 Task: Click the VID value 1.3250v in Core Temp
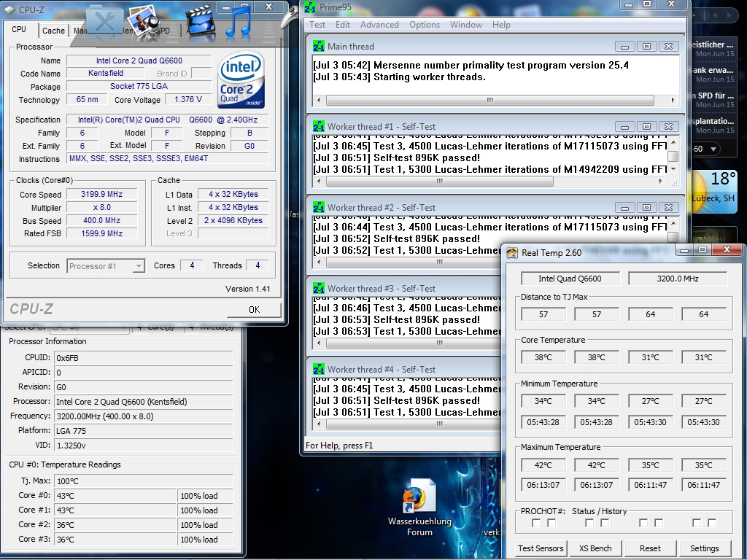click(x=144, y=446)
